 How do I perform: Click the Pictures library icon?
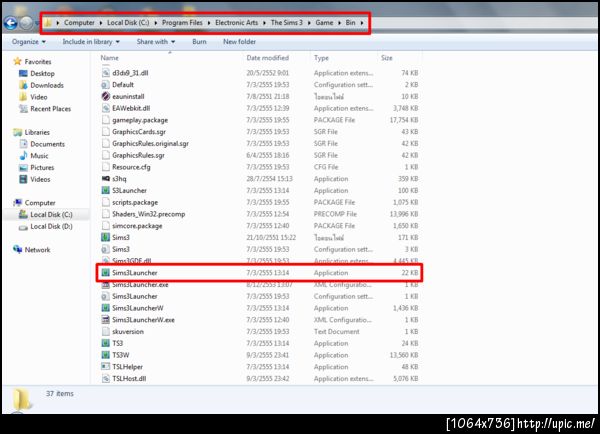click(x=23, y=167)
